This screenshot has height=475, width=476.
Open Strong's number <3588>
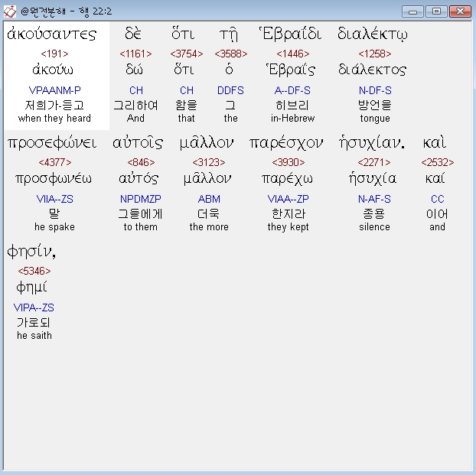(230, 54)
